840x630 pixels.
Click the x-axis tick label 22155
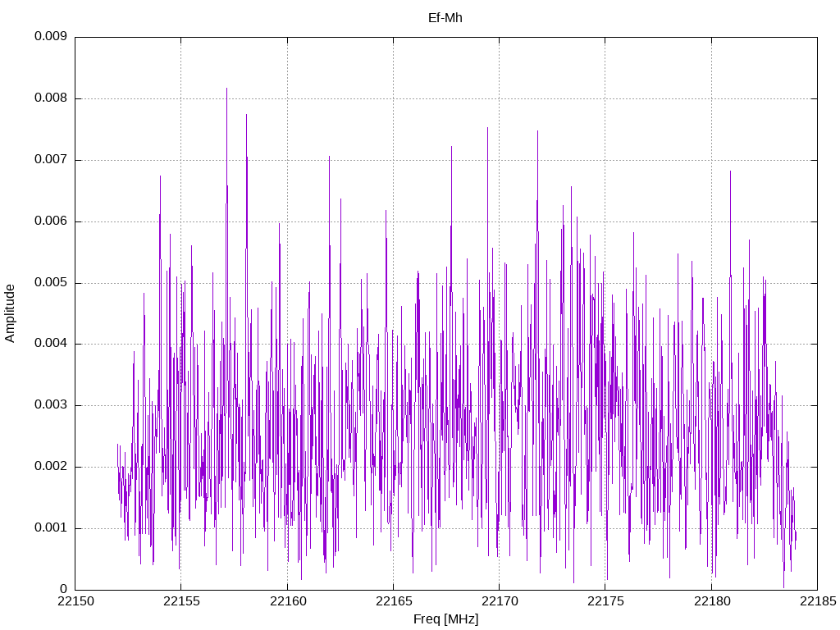point(181,601)
